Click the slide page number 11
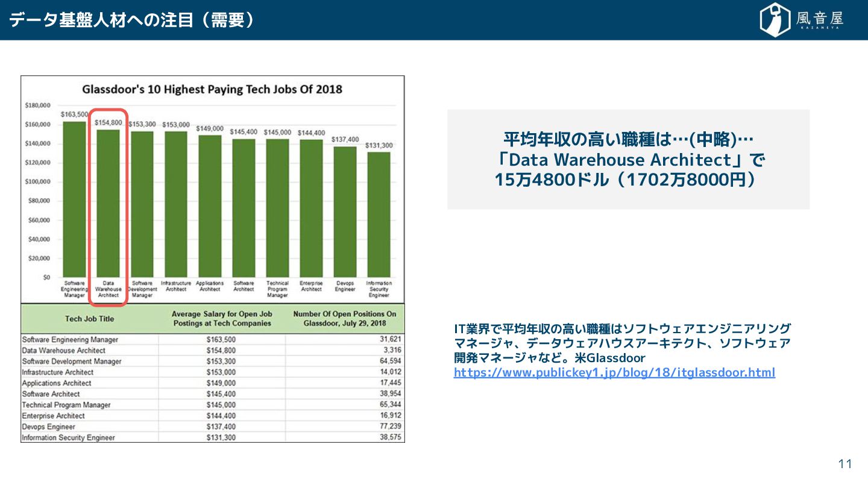 [845, 464]
